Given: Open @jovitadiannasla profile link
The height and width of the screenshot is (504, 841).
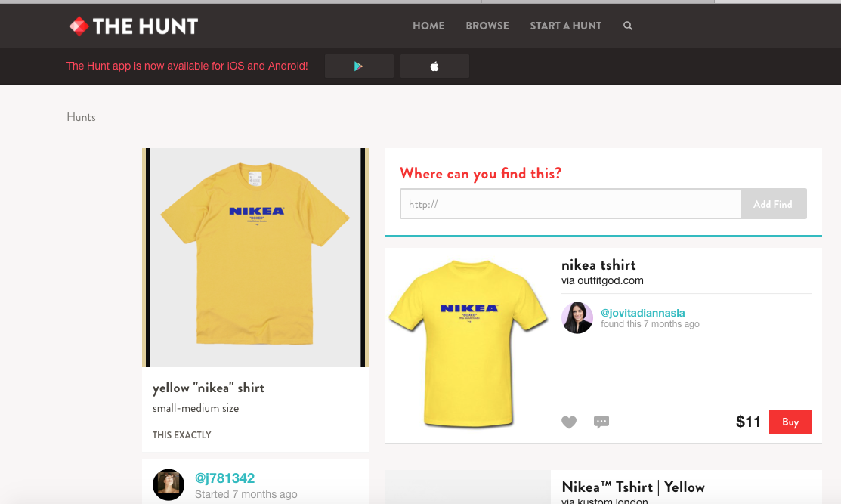Looking at the screenshot, I should [x=642, y=313].
